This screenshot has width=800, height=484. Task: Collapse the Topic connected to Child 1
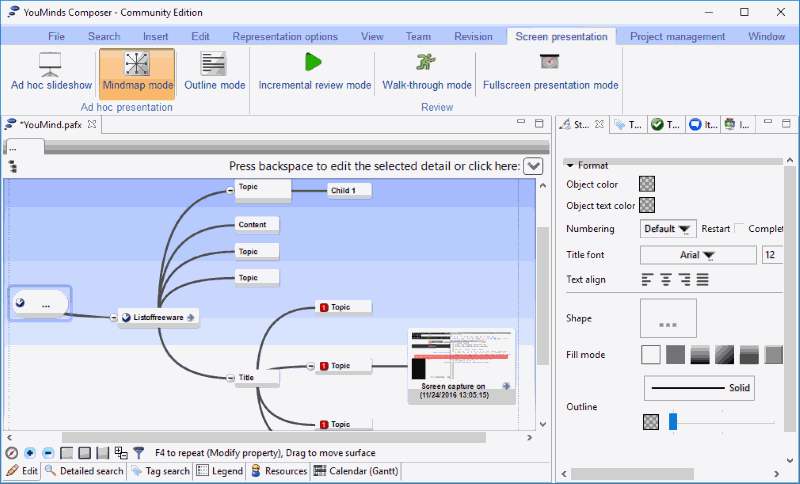click(230, 190)
